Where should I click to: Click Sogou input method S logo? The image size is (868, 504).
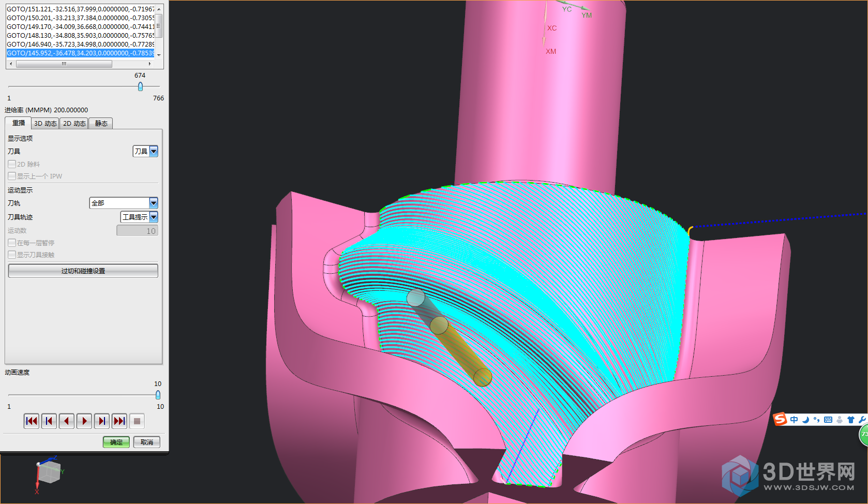pyautogui.click(x=780, y=419)
